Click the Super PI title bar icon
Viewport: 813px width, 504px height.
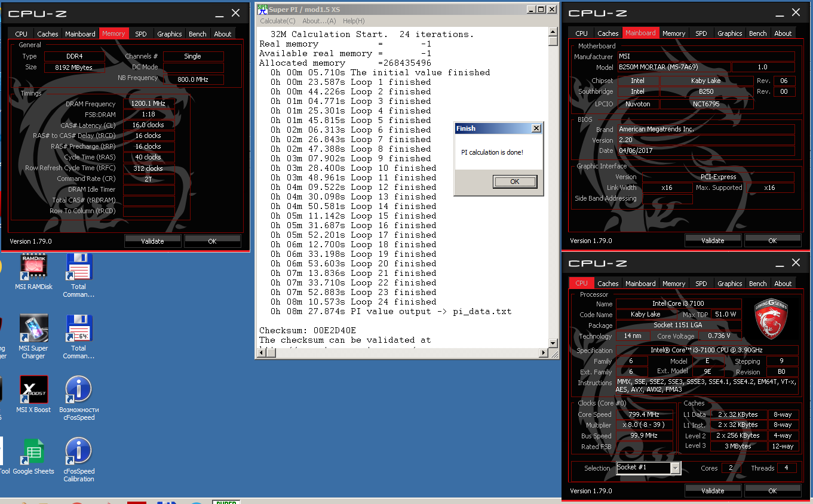pos(262,9)
